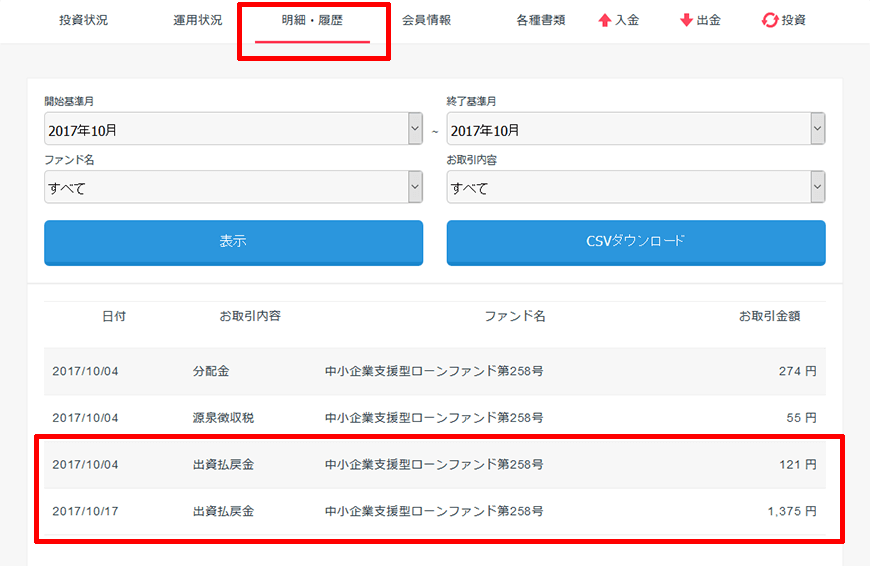Click fund name in the 分配金 row
Screen dimensions: 870x566
[434, 371]
